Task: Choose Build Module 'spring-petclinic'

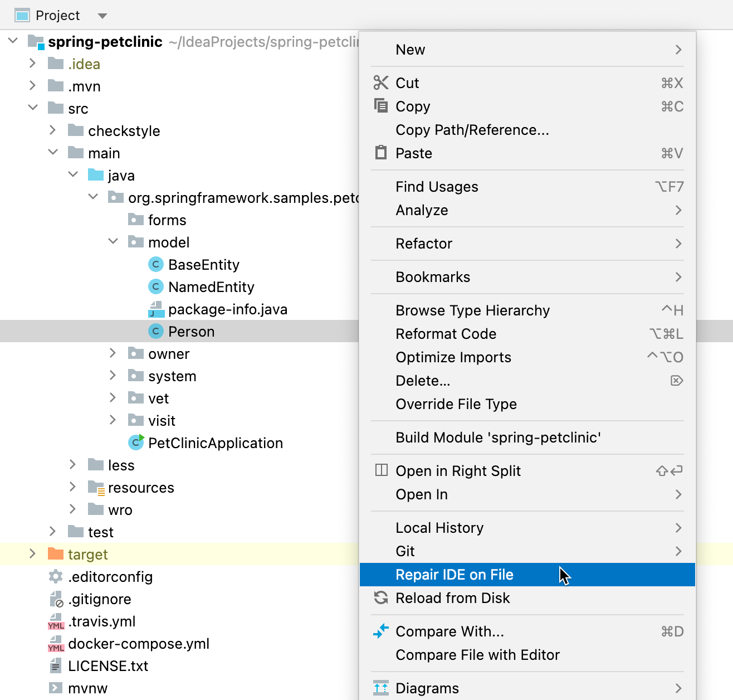Action: 527,437
